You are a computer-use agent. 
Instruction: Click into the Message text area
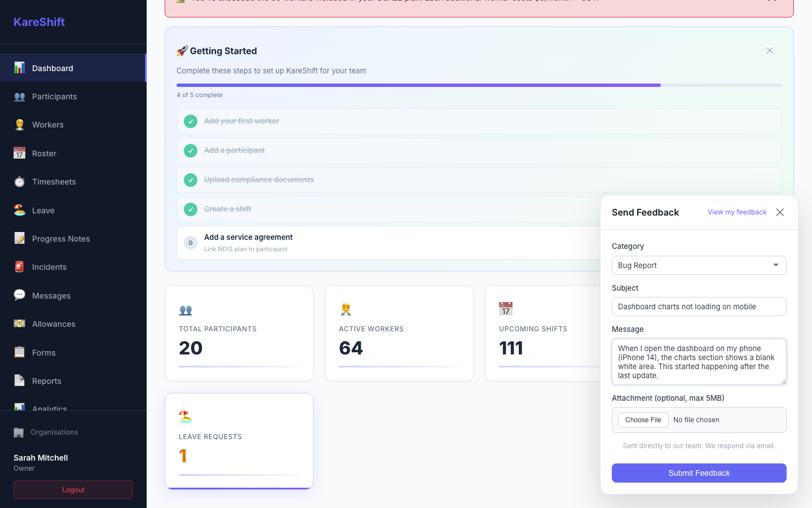699,362
